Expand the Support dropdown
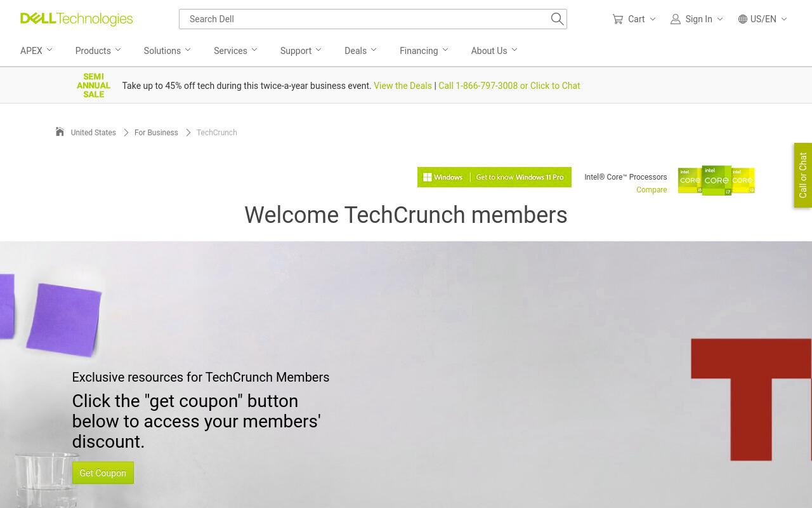Screen dimensions: 812x508 [301, 51]
